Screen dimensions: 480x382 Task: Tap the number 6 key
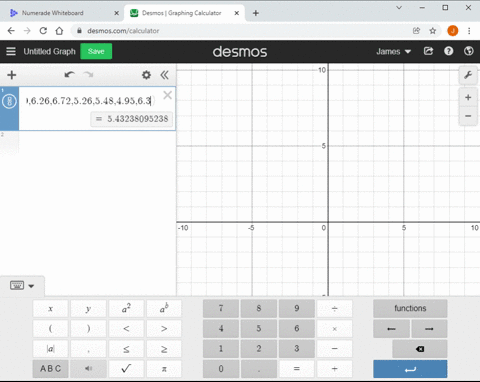pos(297,329)
